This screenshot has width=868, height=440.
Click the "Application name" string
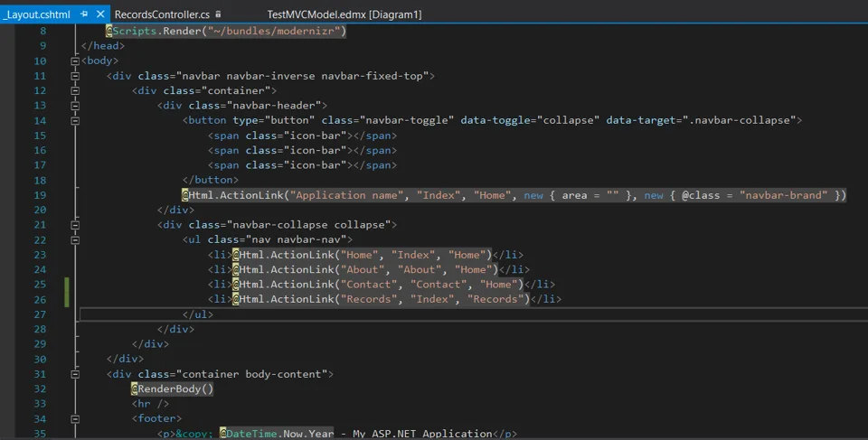coord(346,195)
